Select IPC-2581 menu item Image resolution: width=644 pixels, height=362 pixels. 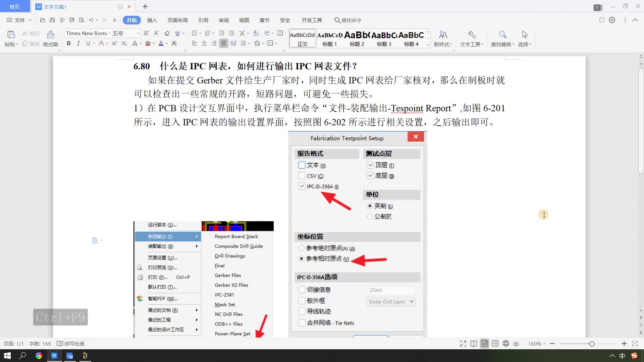(224, 295)
